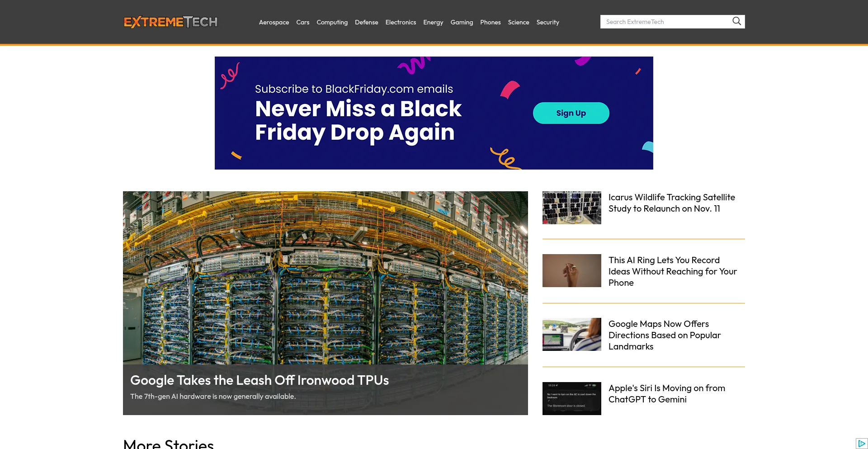The image size is (868, 449).
Task: Click the Sign Up button in banner
Action: point(571,113)
